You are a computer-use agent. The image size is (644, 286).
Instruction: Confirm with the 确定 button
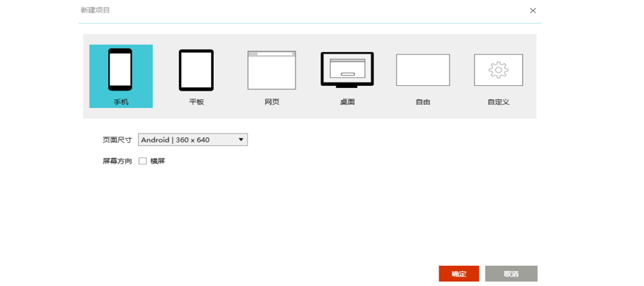[459, 274]
